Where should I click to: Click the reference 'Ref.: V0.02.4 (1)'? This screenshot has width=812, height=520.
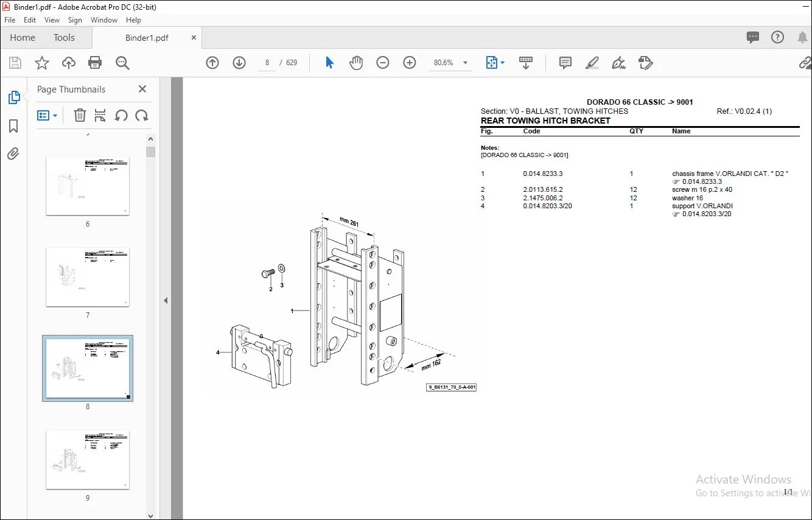click(744, 111)
